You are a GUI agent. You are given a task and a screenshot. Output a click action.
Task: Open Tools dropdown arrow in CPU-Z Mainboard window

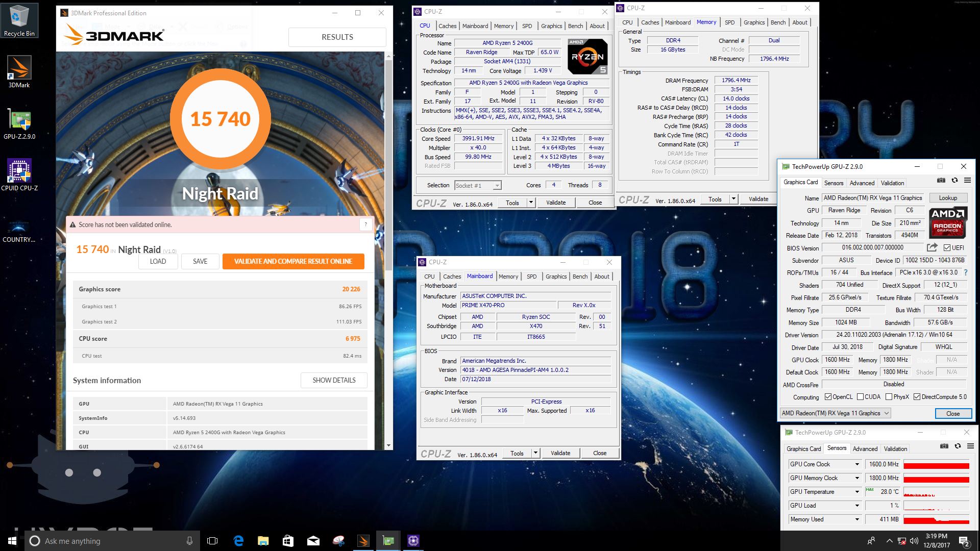pyautogui.click(x=535, y=453)
